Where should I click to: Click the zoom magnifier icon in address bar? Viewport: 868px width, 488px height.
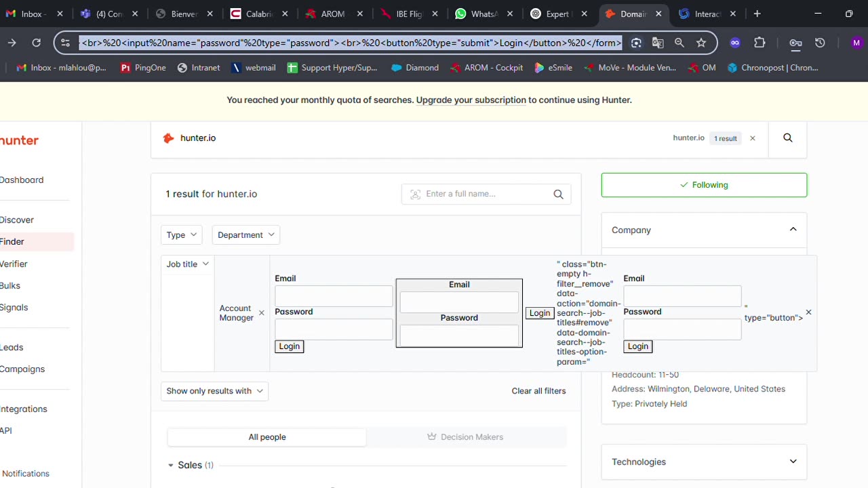coord(679,43)
